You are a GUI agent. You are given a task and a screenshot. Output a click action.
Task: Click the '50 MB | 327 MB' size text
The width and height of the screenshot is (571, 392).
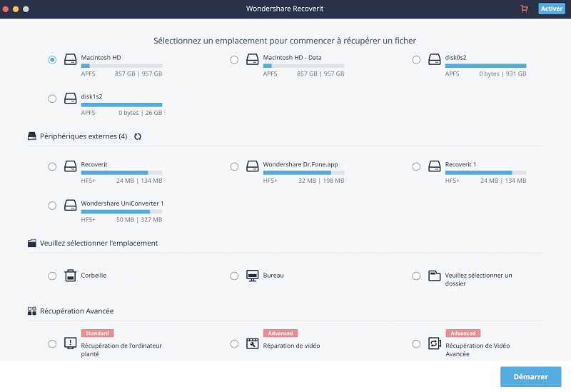click(x=139, y=220)
